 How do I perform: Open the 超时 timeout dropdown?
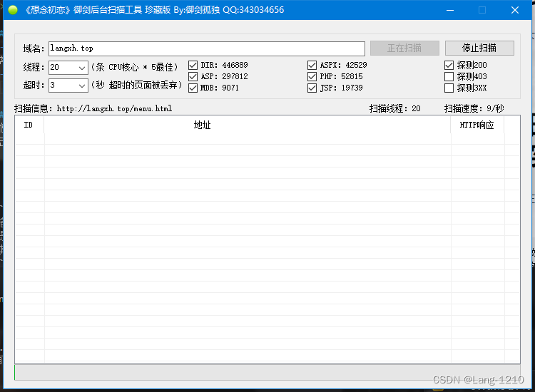click(x=82, y=86)
